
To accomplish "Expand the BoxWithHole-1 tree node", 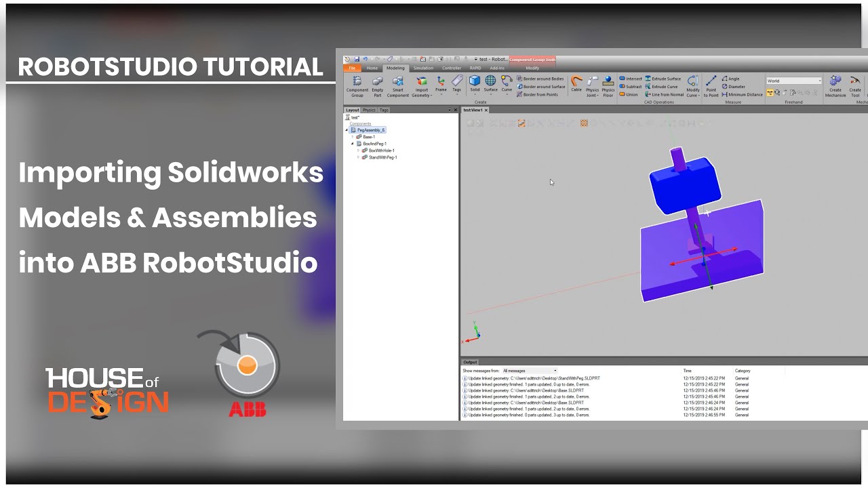I will click(358, 150).
